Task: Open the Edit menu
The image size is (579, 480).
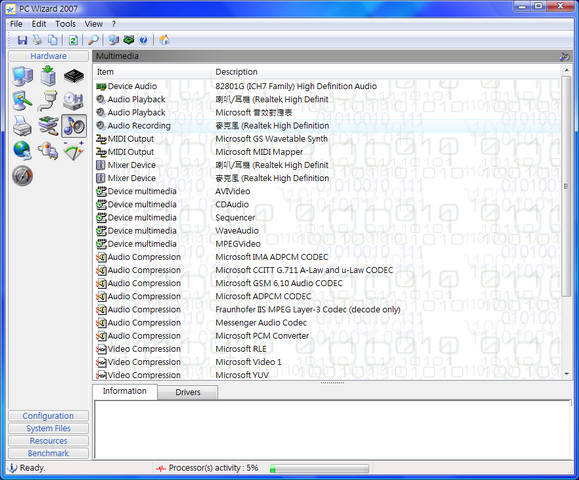Action: pos(39,24)
